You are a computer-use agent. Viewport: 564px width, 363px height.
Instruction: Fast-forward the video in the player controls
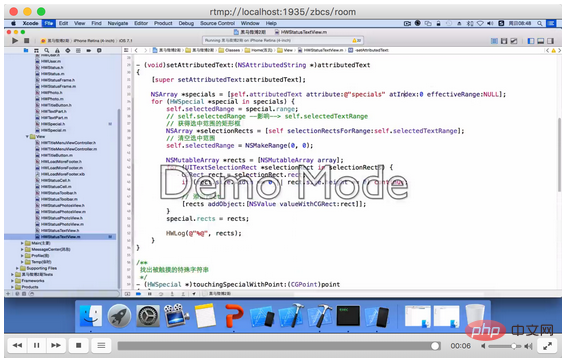coord(56,345)
